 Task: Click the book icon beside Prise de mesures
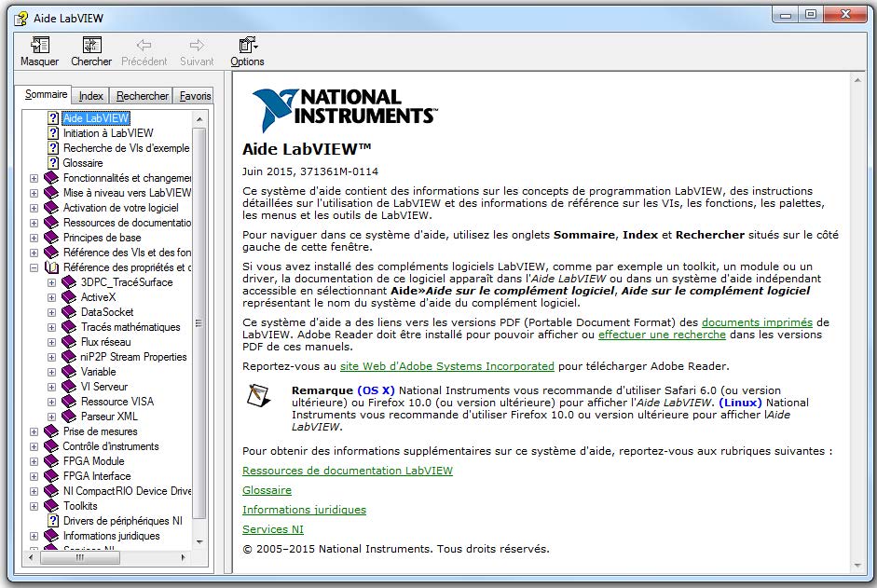tap(51, 431)
